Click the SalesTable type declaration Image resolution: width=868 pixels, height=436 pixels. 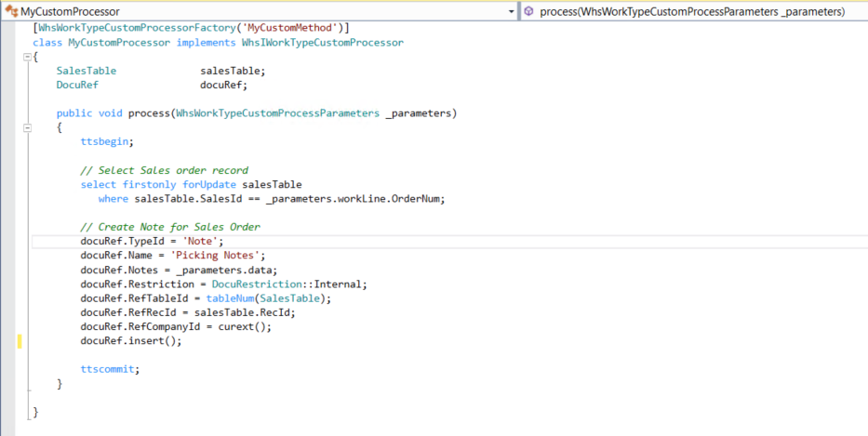click(x=87, y=71)
